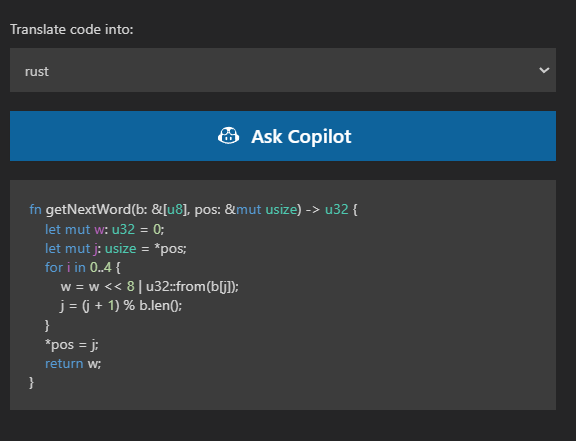Screen dimensions: 576x441
Task: Click the Translate code into label
Action: 72,29
